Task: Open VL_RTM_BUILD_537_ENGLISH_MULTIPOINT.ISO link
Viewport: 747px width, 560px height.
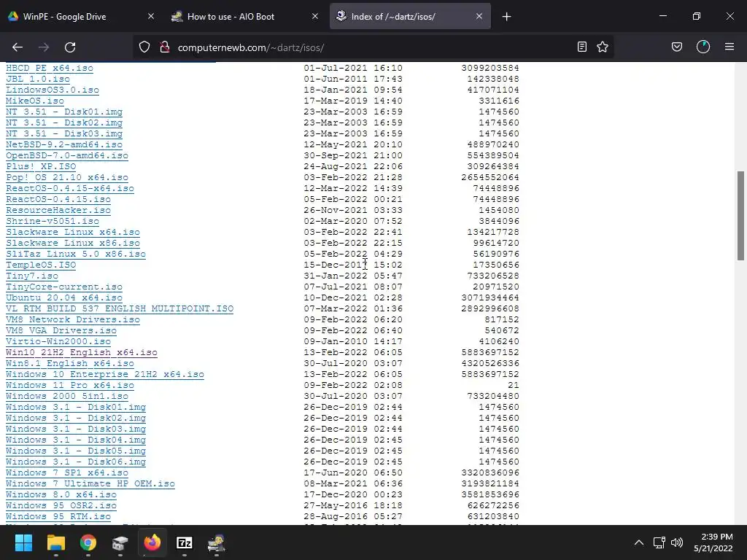Action: tap(120, 308)
